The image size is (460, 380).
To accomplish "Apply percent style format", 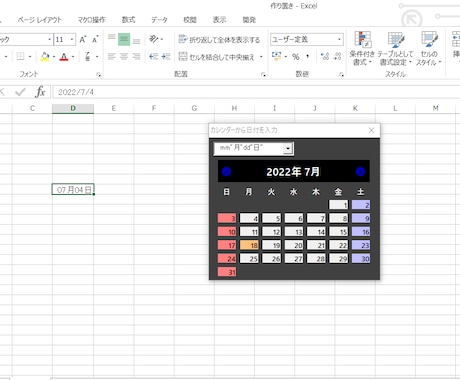I will pos(296,56).
